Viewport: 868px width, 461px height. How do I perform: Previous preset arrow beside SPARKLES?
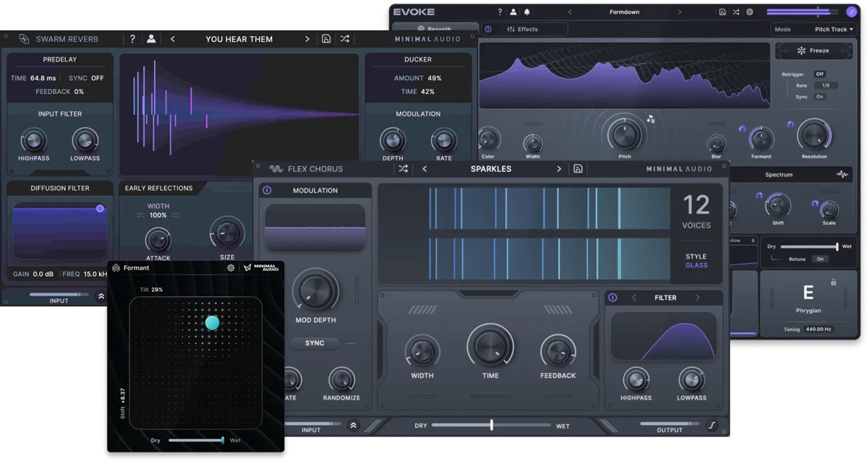[x=425, y=169]
